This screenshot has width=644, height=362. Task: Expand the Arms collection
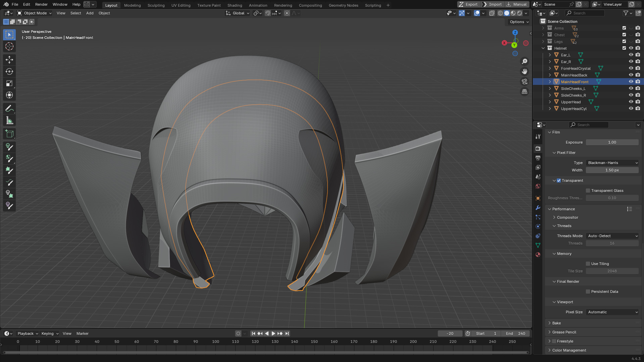pyautogui.click(x=543, y=28)
